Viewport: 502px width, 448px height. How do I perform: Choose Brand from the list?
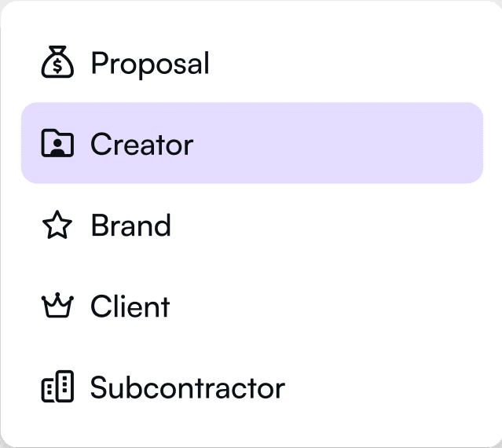pyautogui.click(x=252, y=225)
